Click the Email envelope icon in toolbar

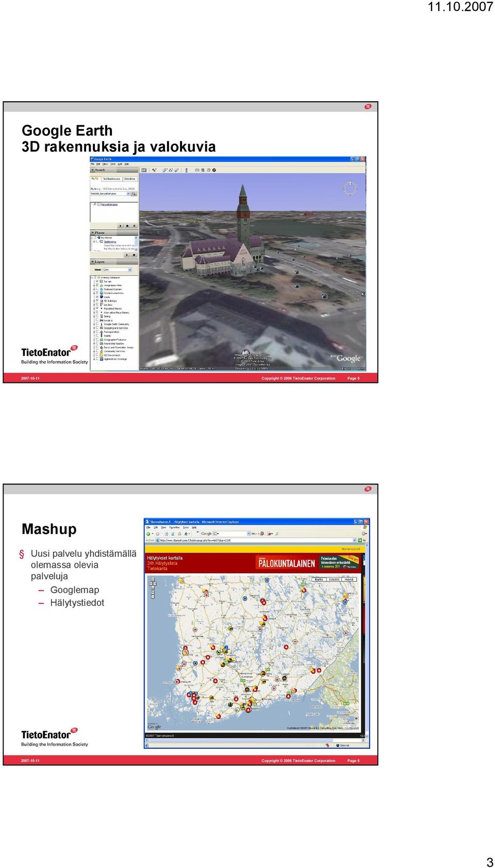[x=197, y=170]
